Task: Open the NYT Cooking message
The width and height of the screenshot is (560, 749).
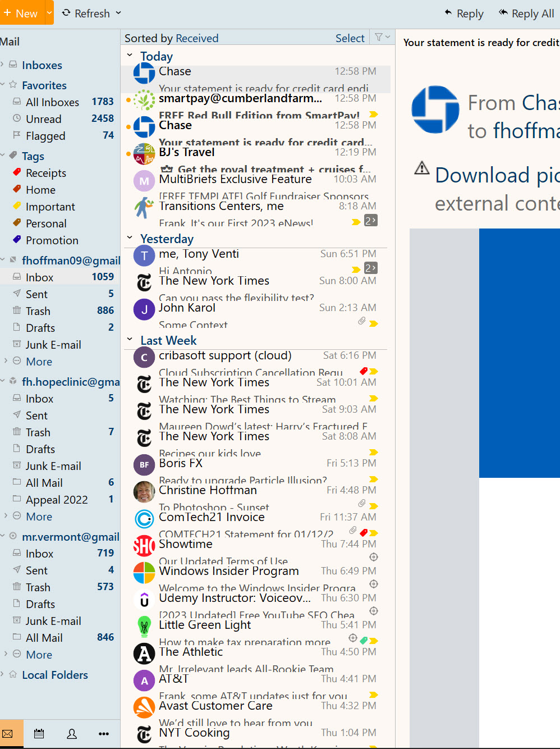Action: tap(255, 737)
